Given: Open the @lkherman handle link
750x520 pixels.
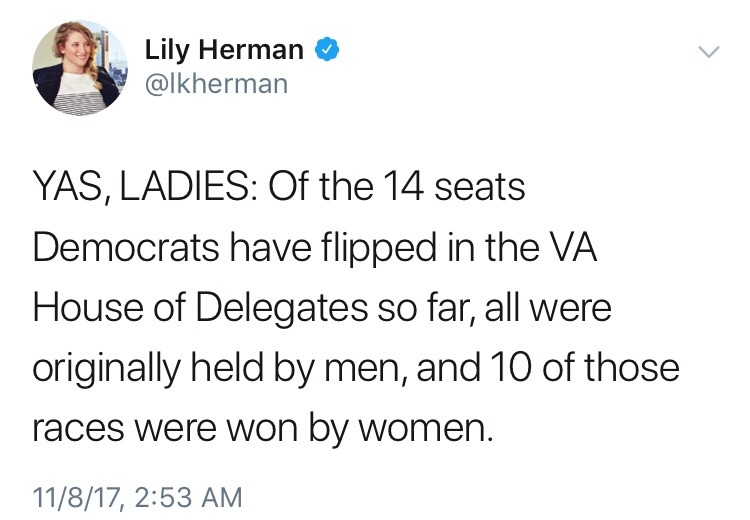Looking at the screenshot, I should coord(216,84).
